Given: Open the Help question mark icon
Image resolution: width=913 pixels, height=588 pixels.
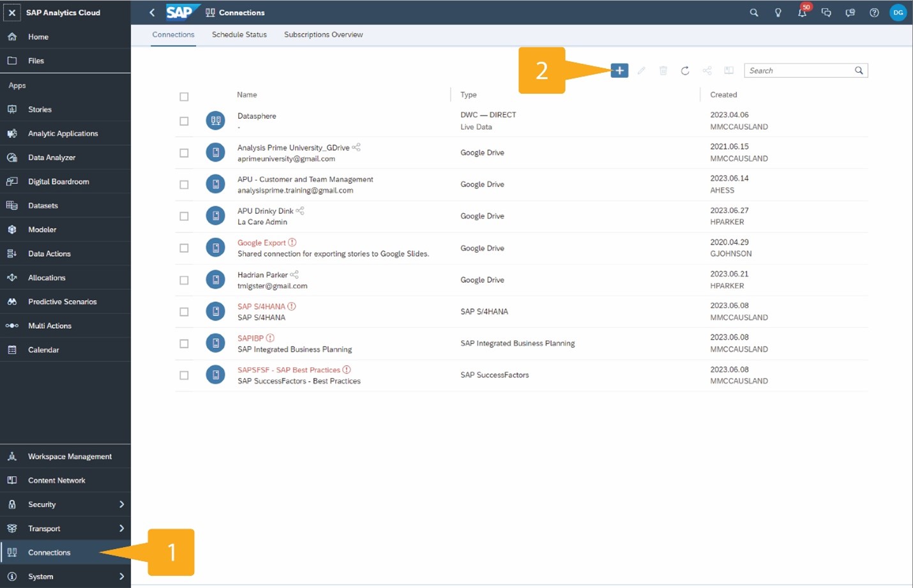Looking at the screenshot, I should pos(874,12).
